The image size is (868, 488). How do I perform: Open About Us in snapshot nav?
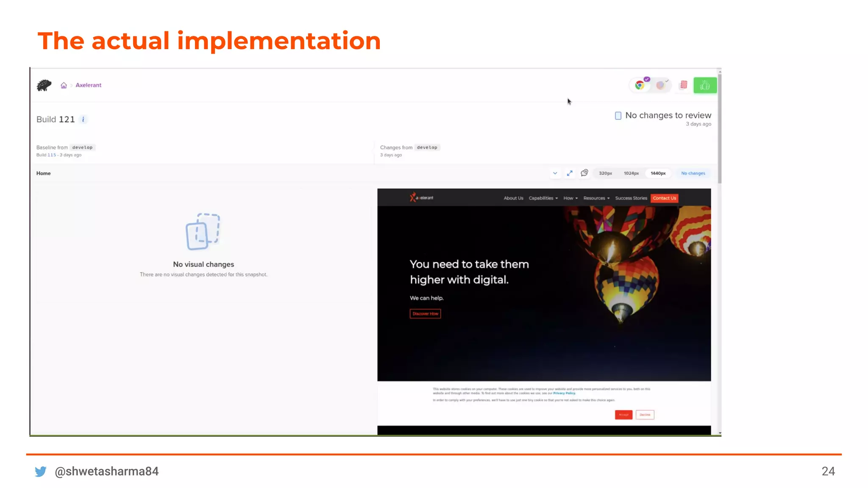tap(513, 198)
